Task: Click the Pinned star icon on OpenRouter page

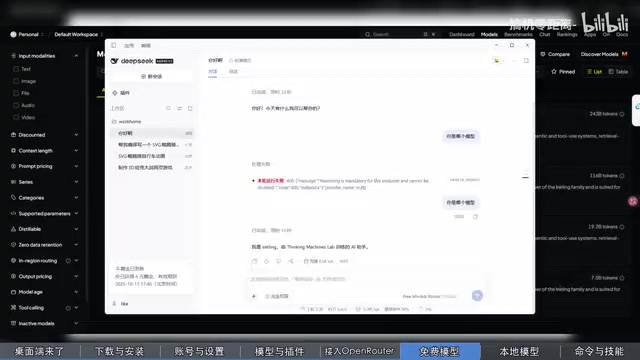Action: point(554,72)
